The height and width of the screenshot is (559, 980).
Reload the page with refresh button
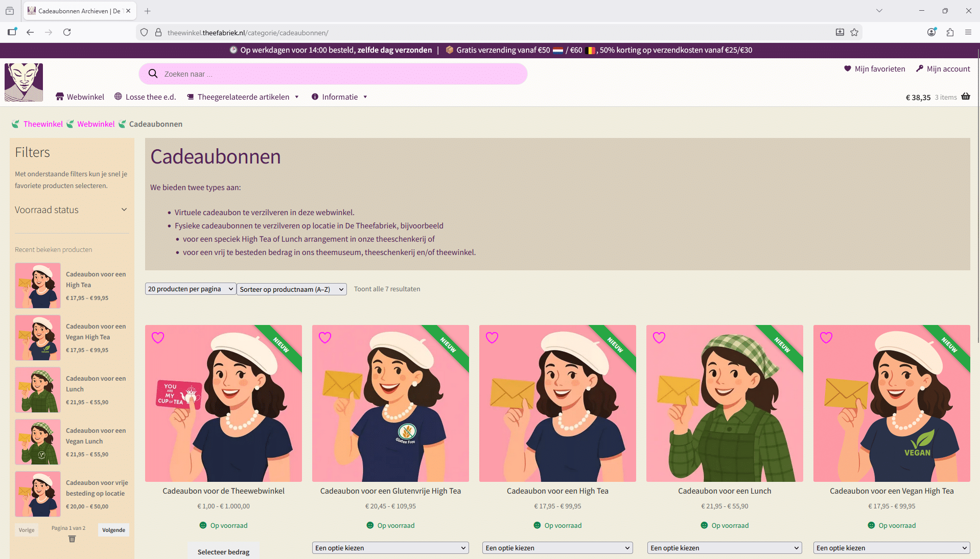pos(67,33)
